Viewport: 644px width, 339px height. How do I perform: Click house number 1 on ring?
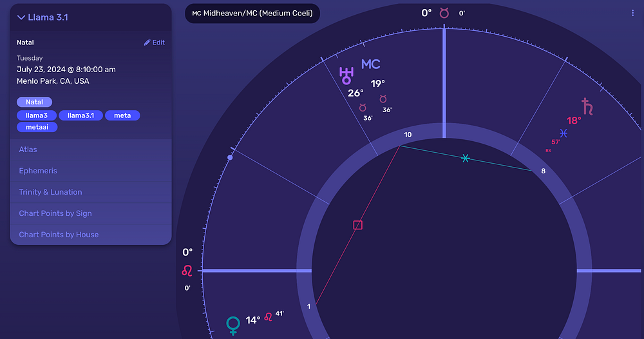pos(309,307)
